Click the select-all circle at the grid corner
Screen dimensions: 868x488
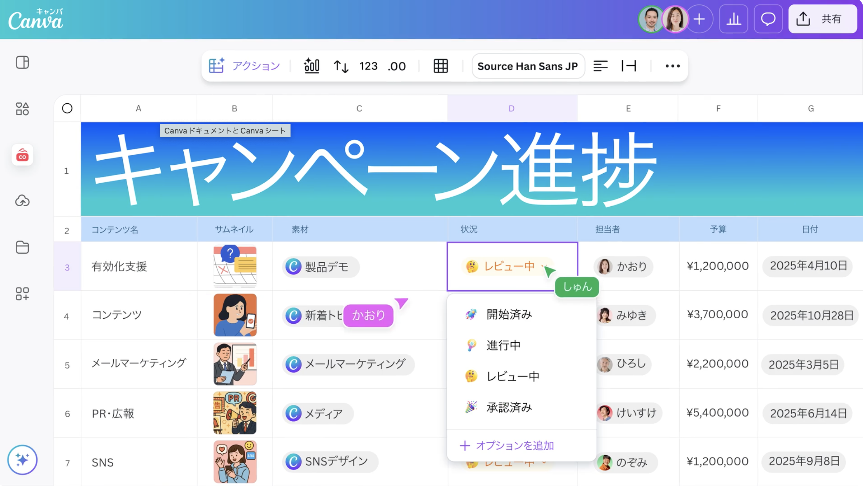click(67, 108)
